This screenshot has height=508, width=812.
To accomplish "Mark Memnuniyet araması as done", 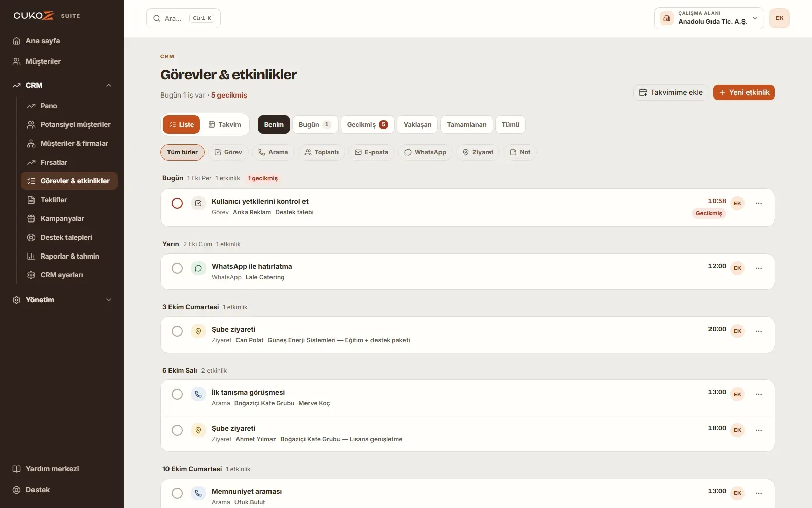I will tap(177, 493).
